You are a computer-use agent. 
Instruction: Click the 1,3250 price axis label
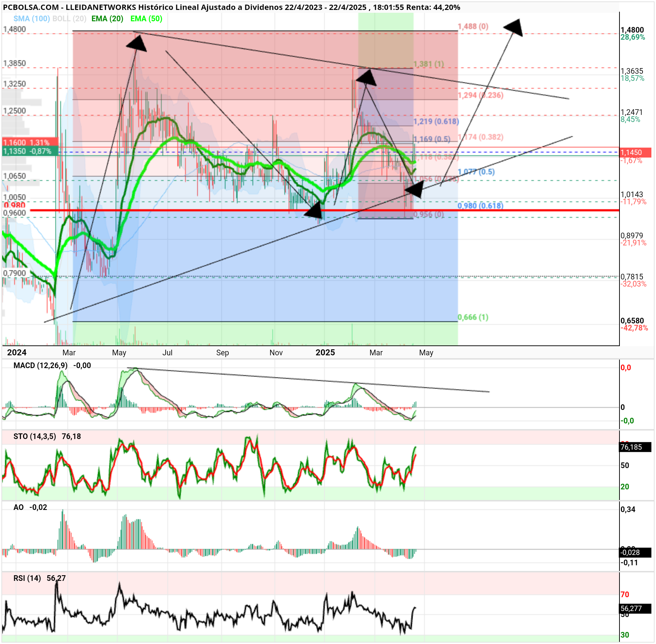point(15,84)
